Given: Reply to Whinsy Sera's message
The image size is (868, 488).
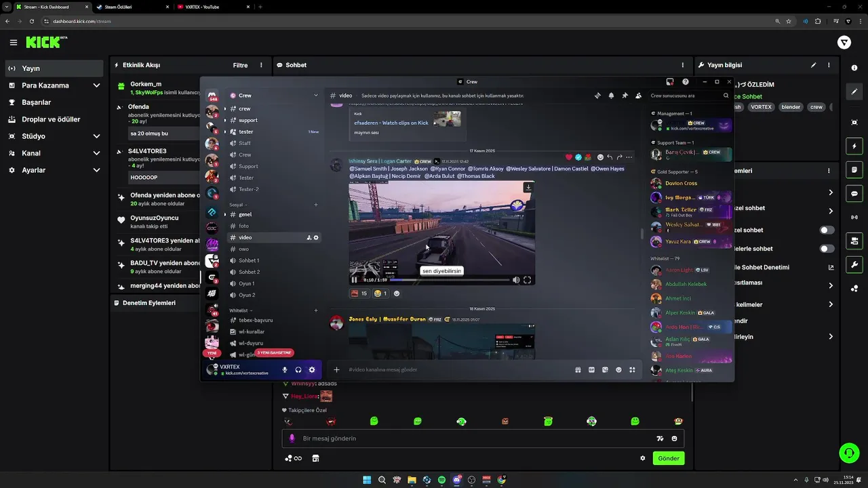Looking at the screenshot, I should (610, 157).
